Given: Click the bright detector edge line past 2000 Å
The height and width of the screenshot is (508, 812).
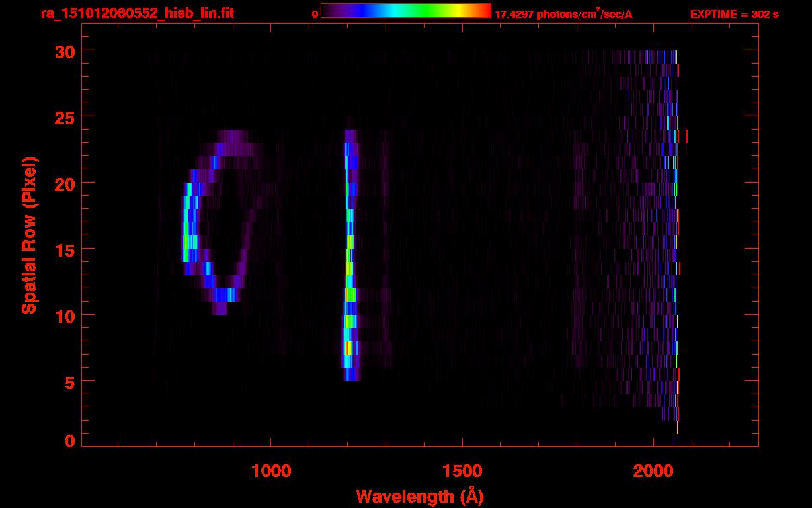Looking at the screenshot, I should pos(676,242).
